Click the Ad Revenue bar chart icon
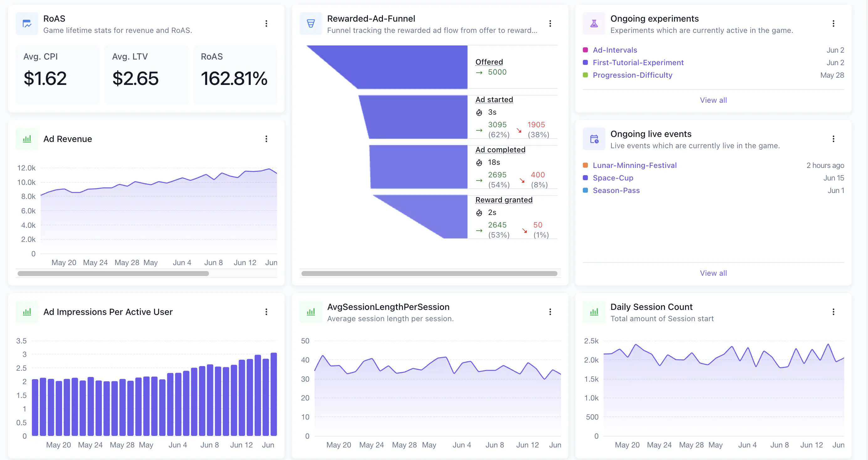 pyautogui.click(x=27, y=139)
